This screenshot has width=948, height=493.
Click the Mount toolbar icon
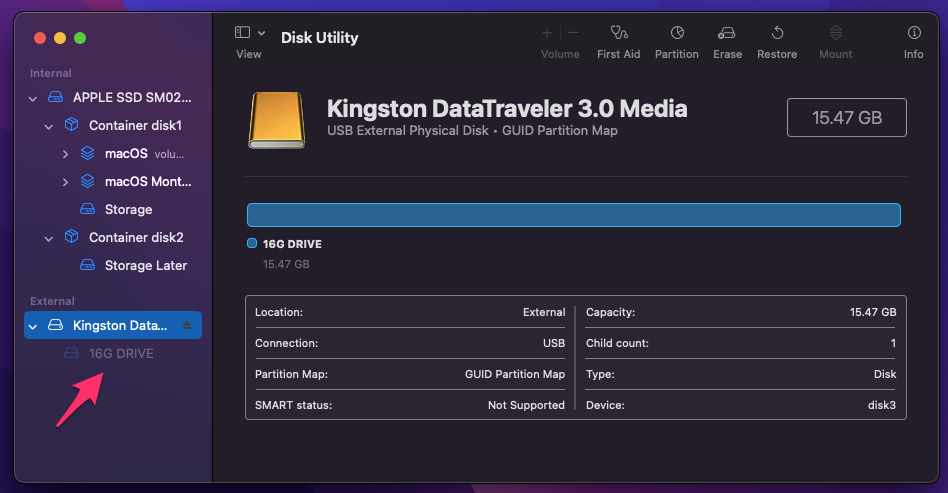[836, 33]
